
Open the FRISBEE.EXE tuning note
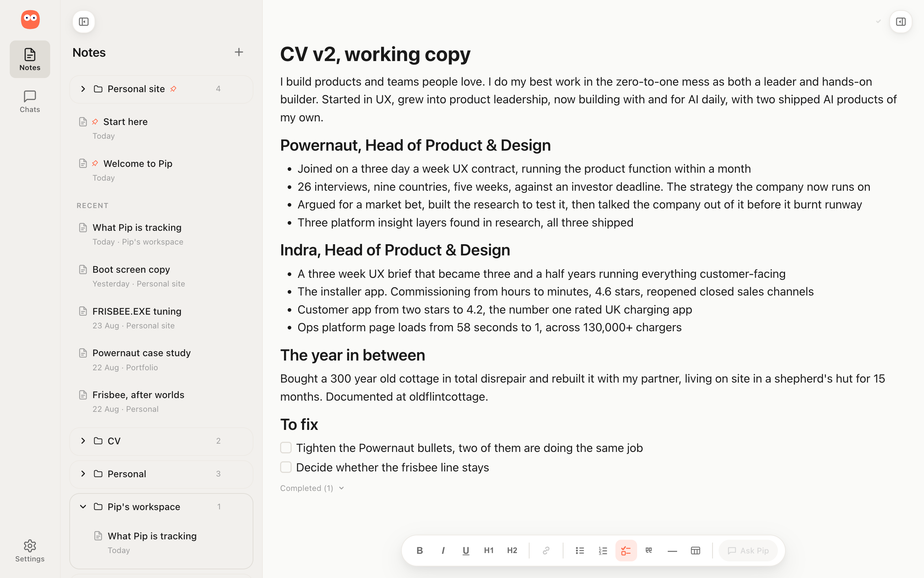click(x=161, y=318)
